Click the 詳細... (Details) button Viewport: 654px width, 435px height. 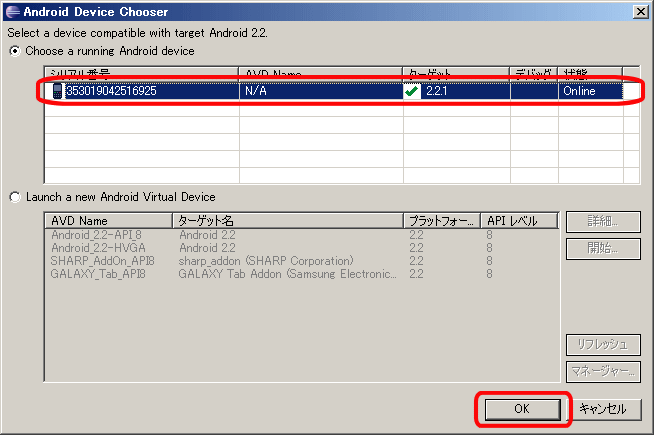point(603,221)
